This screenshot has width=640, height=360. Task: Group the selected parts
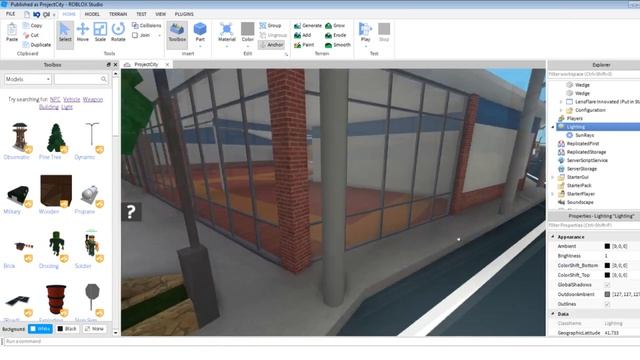point(270,25)
